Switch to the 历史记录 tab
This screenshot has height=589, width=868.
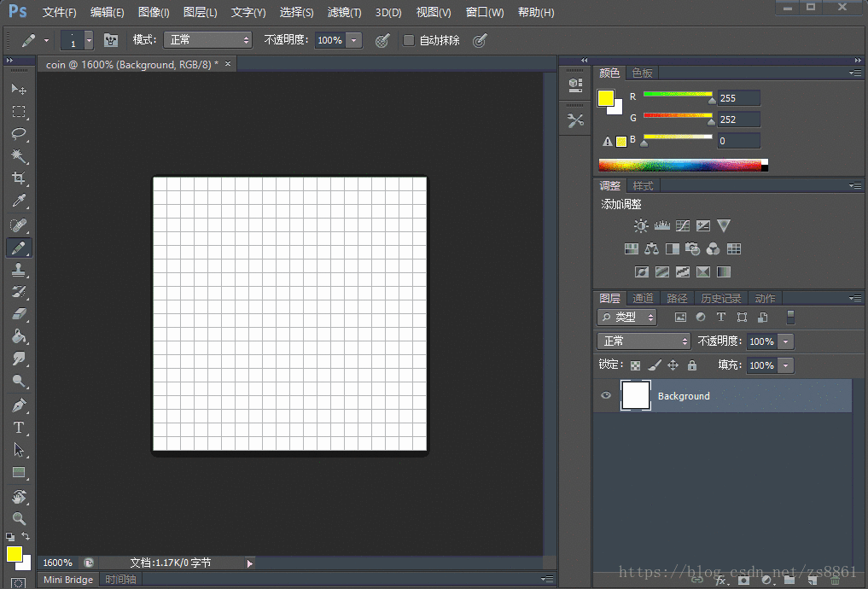click(x=720, y=299)
